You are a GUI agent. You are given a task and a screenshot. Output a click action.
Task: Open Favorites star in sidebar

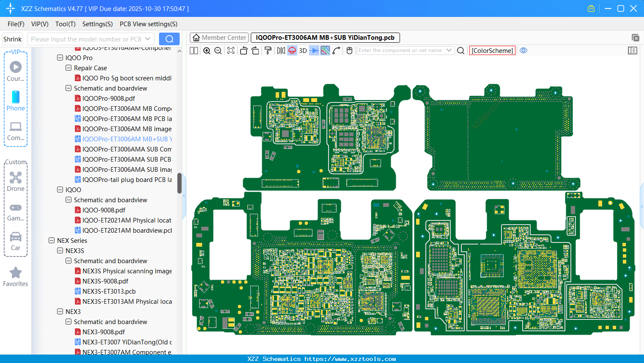16,277
